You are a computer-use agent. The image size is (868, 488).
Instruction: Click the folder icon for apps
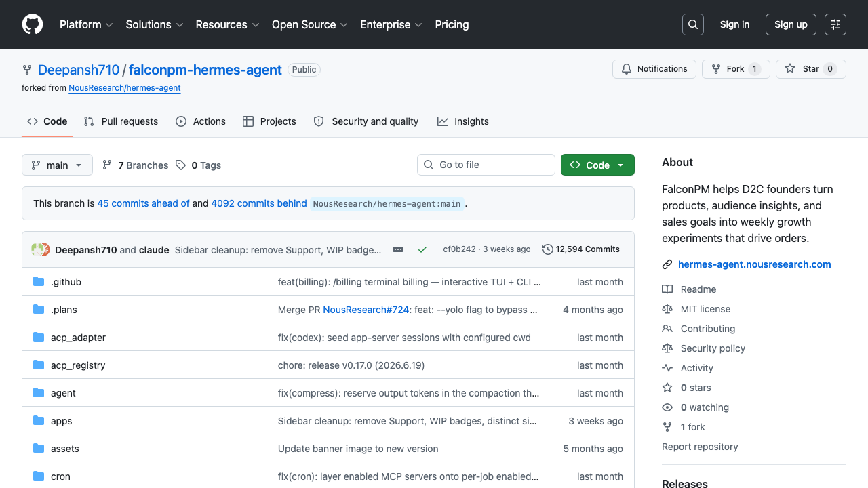tap(39, 421)
